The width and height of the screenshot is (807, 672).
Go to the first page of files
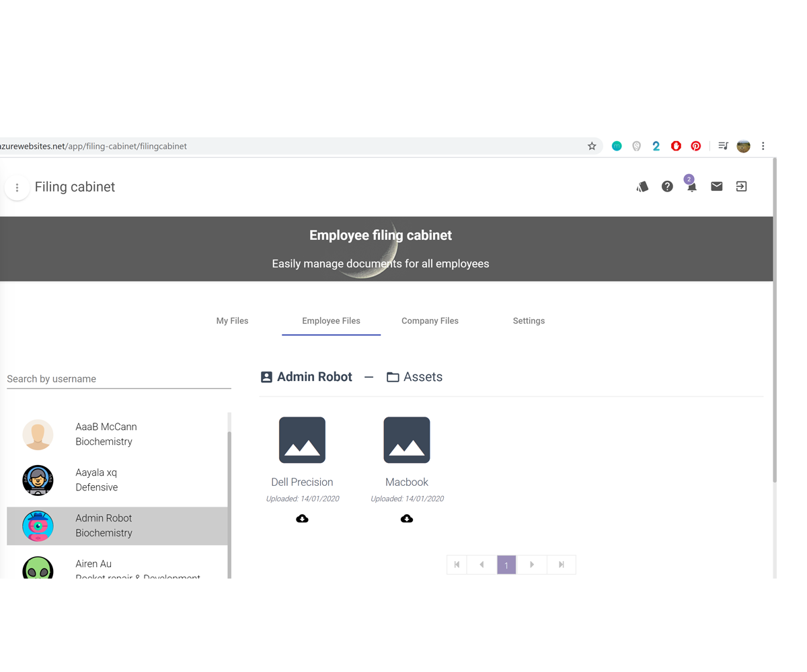point(457,564)
